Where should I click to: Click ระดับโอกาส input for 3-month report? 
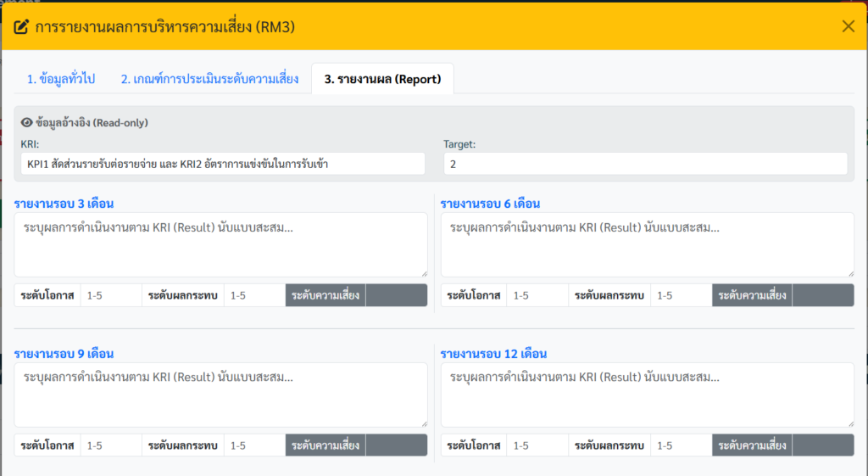pos(111,295)
